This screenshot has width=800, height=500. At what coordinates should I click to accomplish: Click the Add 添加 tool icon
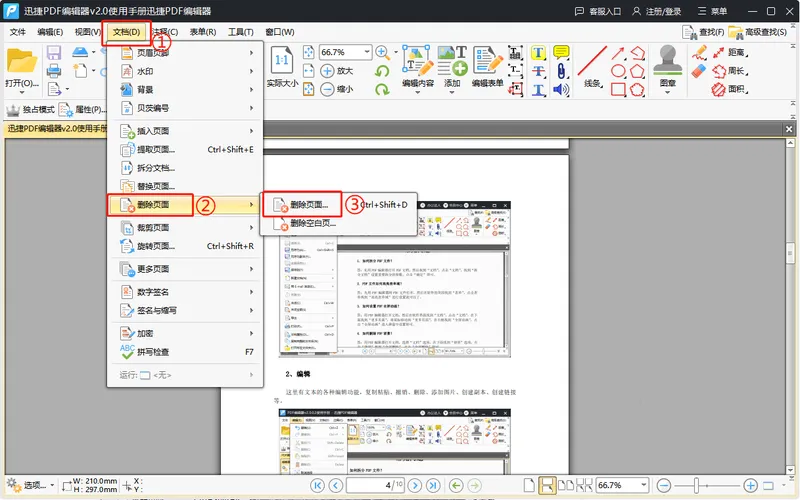452,61
